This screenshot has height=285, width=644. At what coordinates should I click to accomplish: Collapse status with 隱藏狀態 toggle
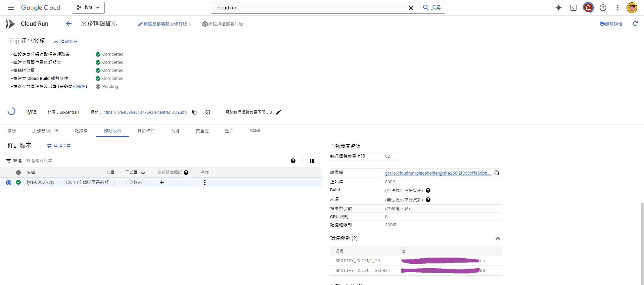pyautogui.click(x=65, y=42)
